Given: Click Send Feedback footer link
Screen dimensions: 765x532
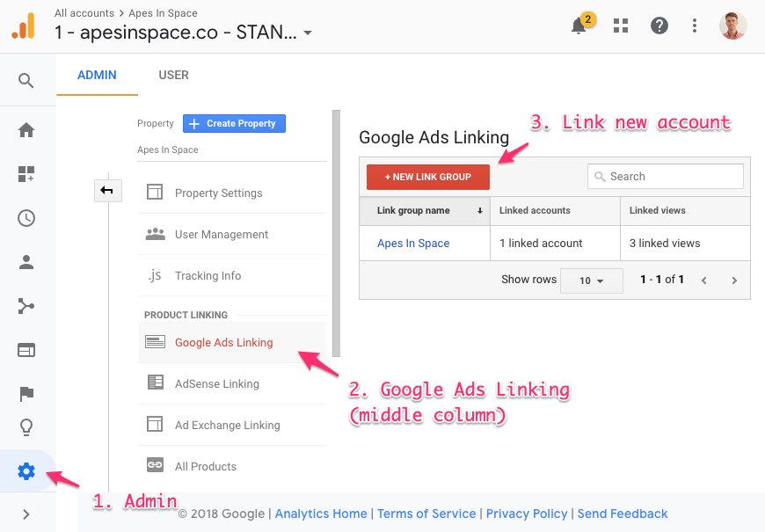Looking at the screenshot, I should click(x=623, y=514).
